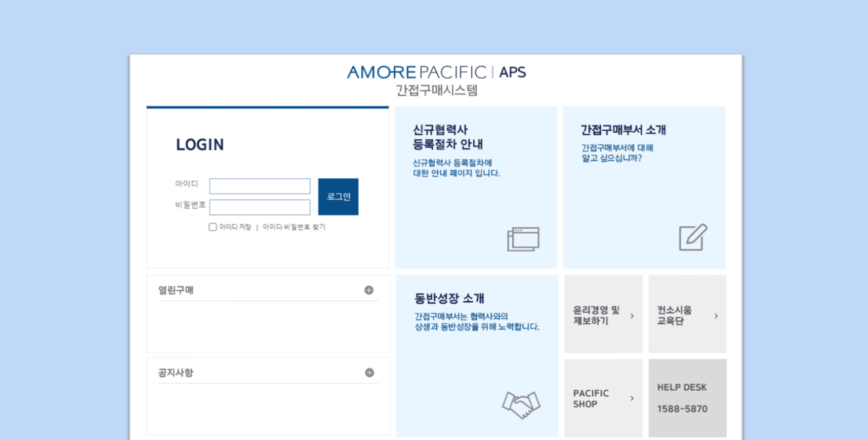Click the 로그인 button
The image size is (868, 440).
(338, 197)
